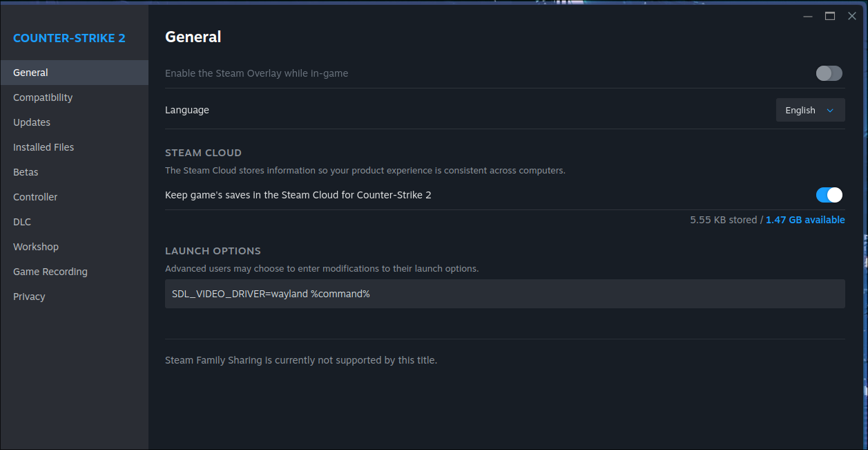
Task: Click the STEAM CLOUD section heading
Action: (203, 153)
